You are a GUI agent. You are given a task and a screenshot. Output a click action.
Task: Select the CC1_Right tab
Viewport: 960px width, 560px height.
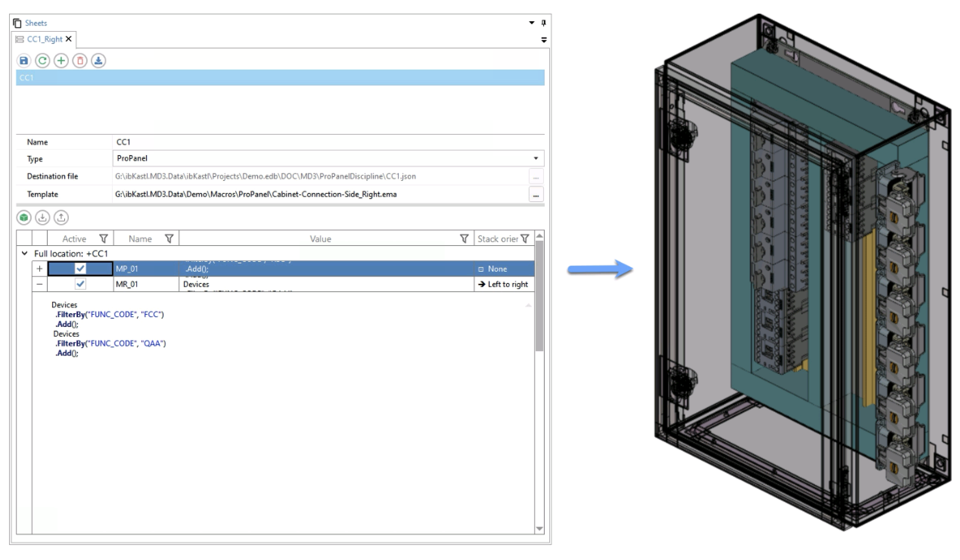(x=44, y=39)
